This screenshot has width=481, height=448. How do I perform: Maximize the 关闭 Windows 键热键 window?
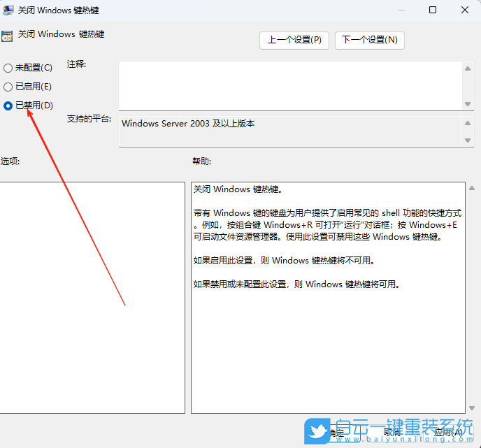tap(433, 10)
